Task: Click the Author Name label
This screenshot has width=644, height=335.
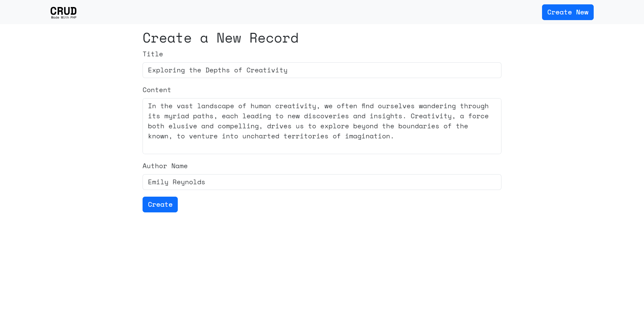Action: tap(165, 166)
